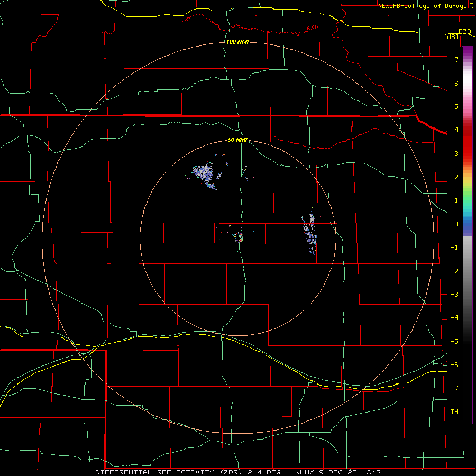Viewport: 476px width, 476px height.
Task: Click the 7 value on ZDR color scale
Action: (456, 59)
